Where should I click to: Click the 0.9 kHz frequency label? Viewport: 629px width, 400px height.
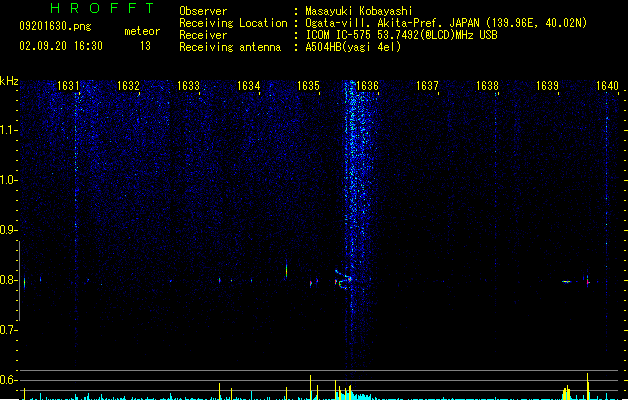point(8,230)
